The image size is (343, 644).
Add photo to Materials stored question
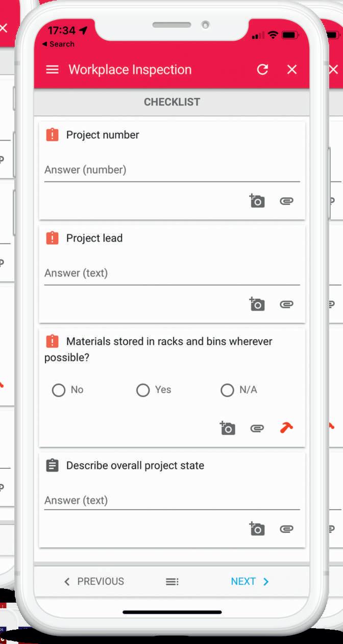[227, 428]
